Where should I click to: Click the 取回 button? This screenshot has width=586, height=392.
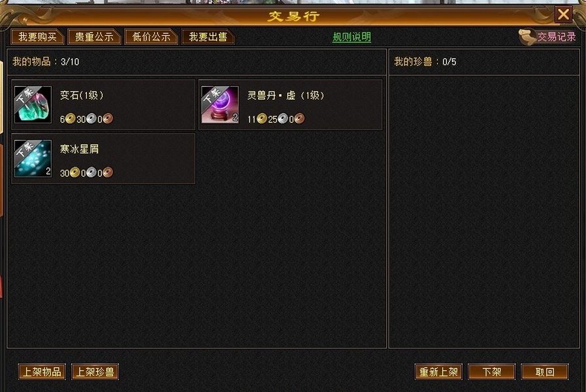pos(545,372)
